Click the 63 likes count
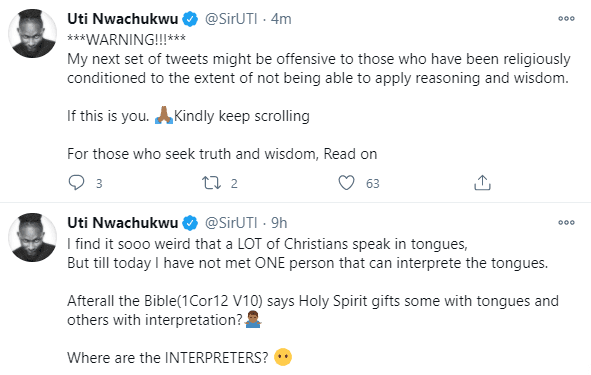This screenshot has width=591, height=375. click(x=372, y=184)
